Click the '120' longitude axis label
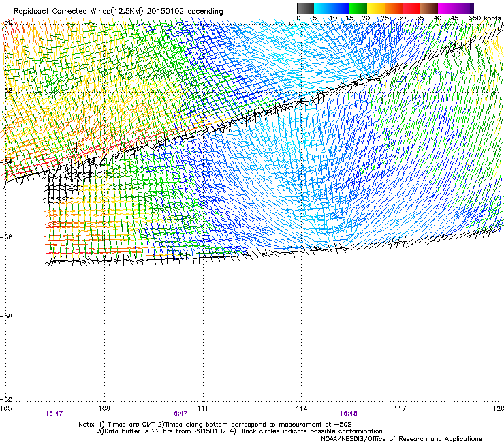The image size is (504, 443). coord(499,408)
